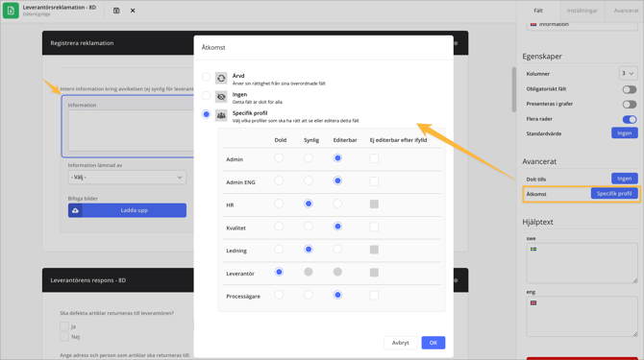Click the Leverantörsreklamation - 8D title
The width and height of the screenshot is (644, 360).
click(60, 8)
